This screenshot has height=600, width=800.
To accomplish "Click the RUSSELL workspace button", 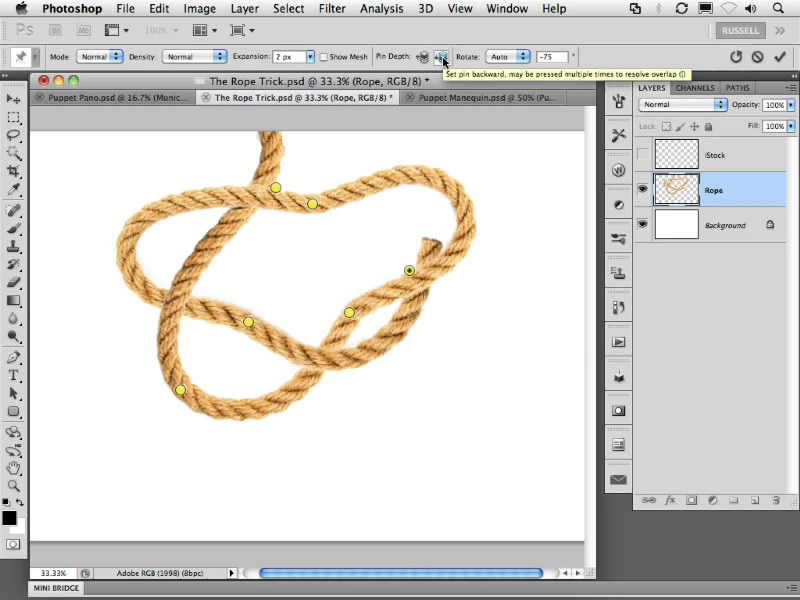I will pos(741,31).
